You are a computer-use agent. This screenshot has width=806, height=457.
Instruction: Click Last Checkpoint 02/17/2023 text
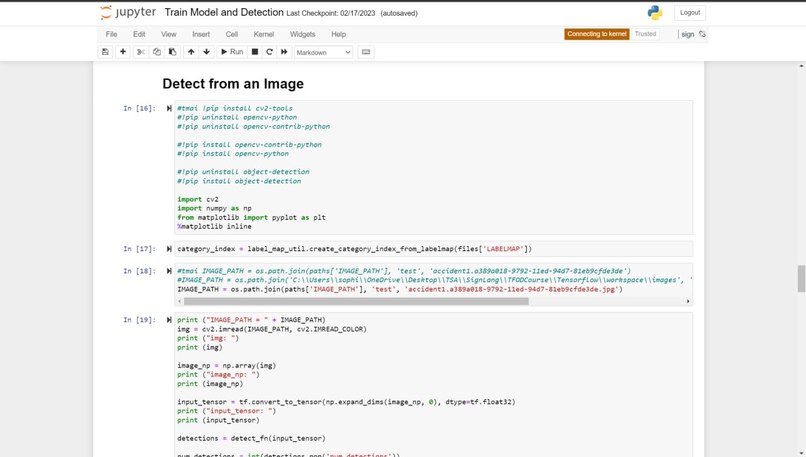click(331, 13)
